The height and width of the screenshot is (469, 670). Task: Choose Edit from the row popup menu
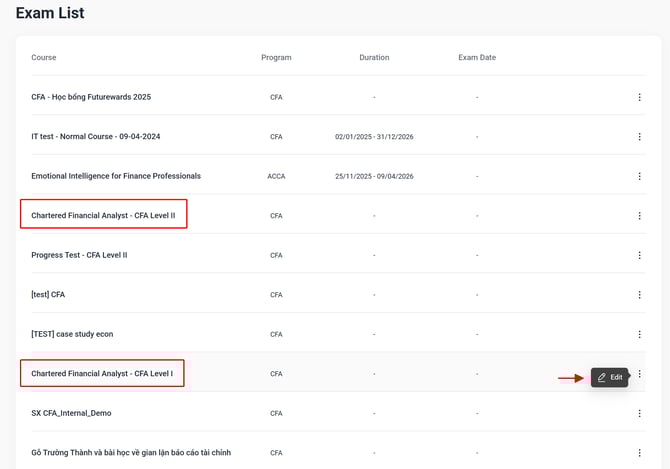point(610,377)
